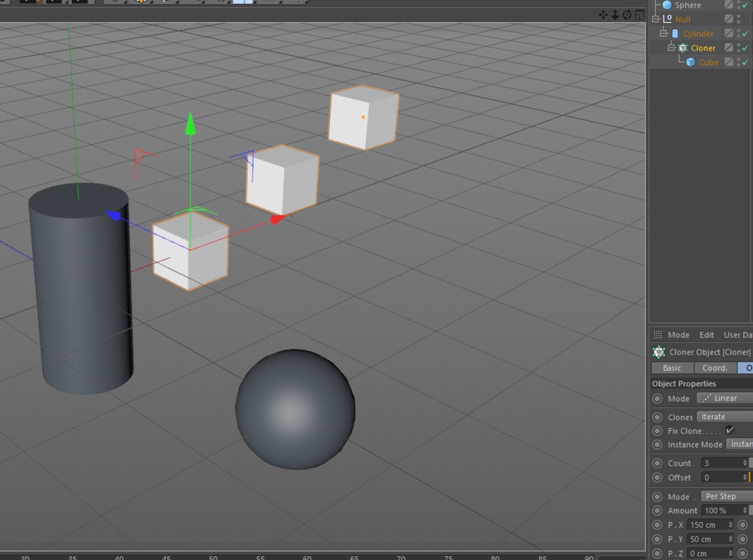Click the viewport zoom camera icon

[x=615, y=15]
